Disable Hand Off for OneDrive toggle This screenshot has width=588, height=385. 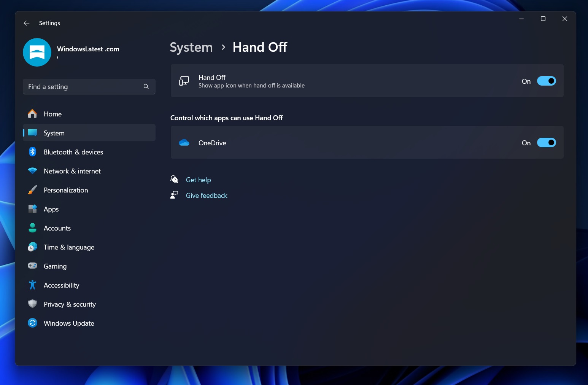546,143
